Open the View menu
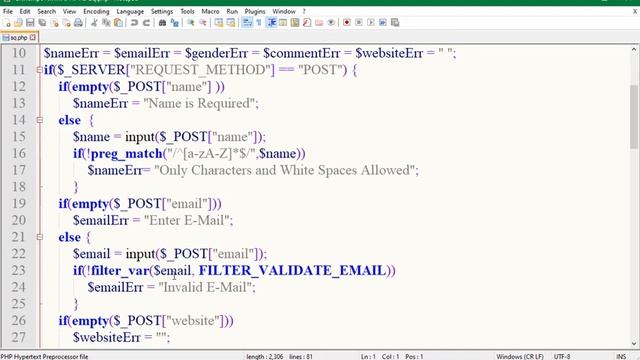 [x=69, y=11]
